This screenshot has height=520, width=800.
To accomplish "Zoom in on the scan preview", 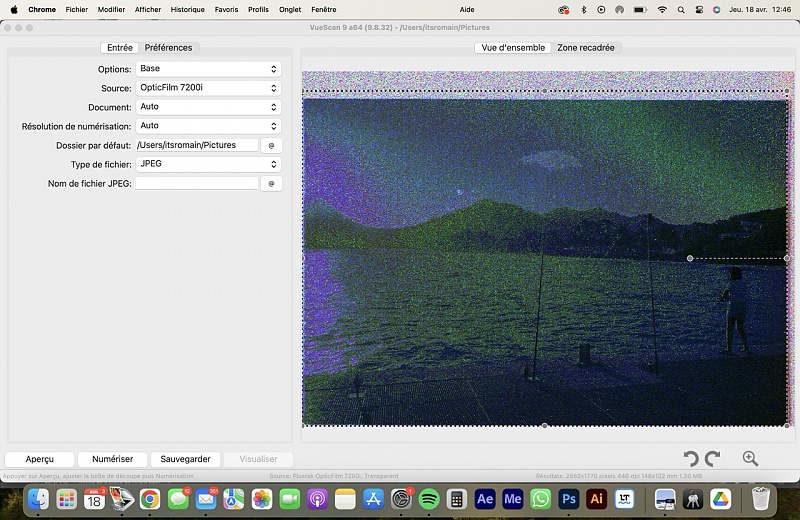I will [x=750, y=459].
